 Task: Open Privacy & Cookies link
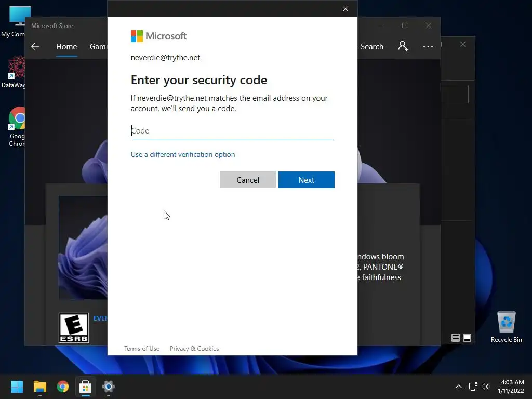[x=194, y=349]
